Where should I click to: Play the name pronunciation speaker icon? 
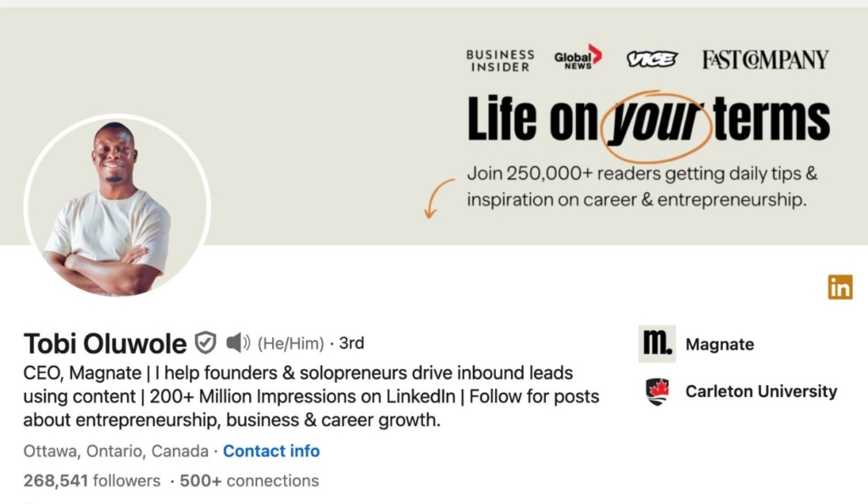point(237,343)
